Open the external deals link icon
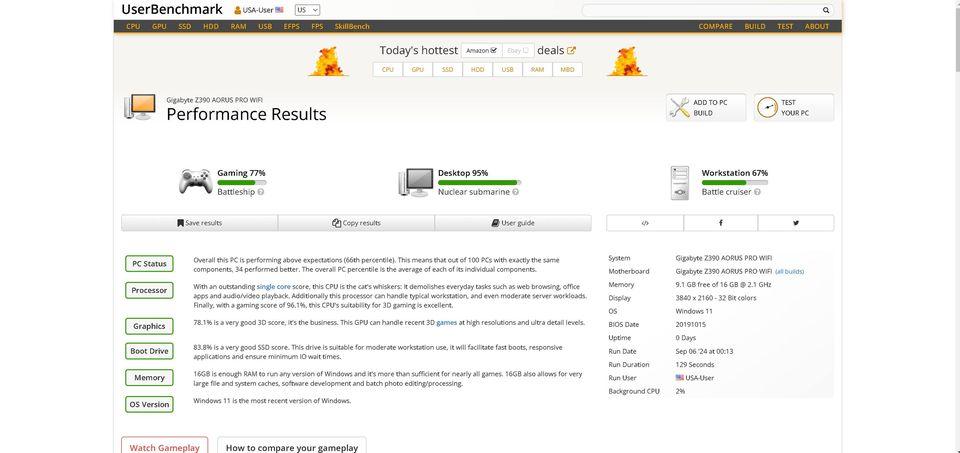This screenshot has width=960, height=453. [x=571, y=51]
